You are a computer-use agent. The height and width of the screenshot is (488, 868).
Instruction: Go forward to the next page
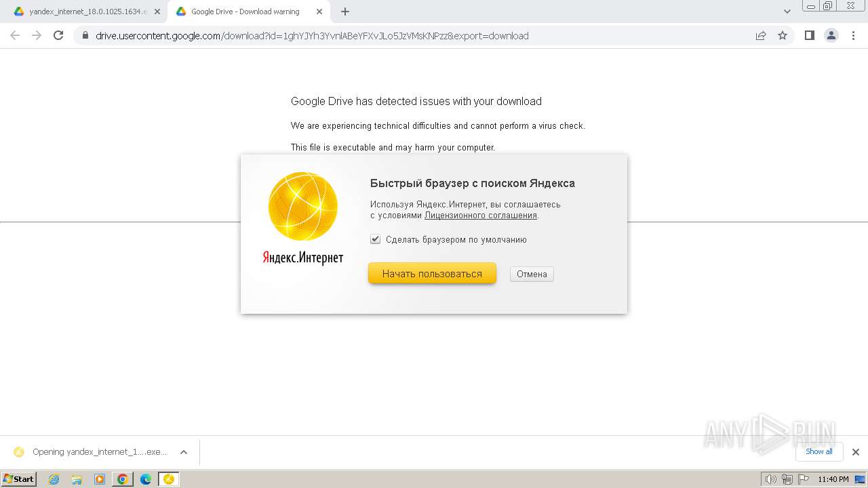coord(37,36)
